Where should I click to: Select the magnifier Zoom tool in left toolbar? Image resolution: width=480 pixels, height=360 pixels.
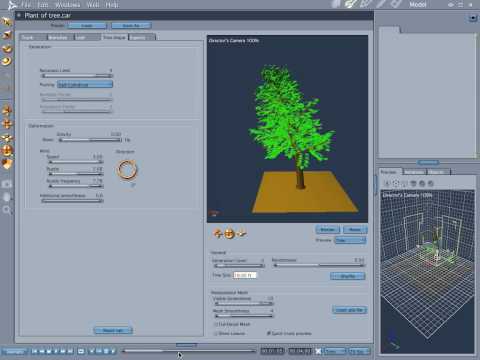click(7, 210)
